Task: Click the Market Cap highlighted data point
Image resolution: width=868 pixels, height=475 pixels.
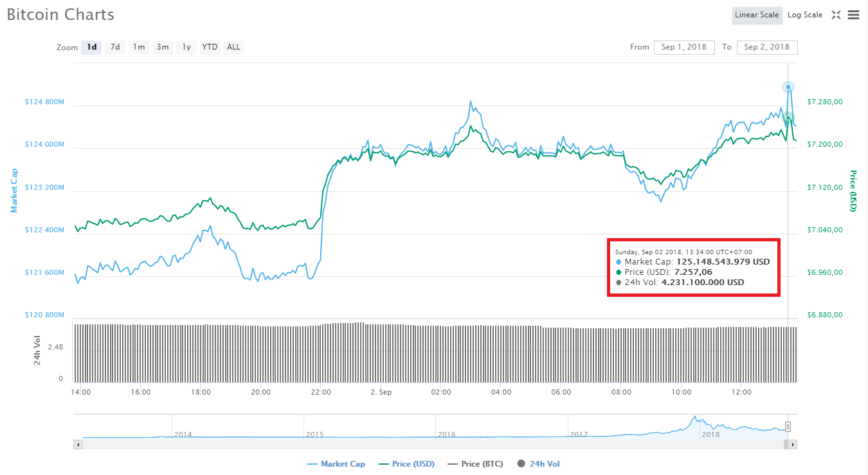Action: click(788, 87)
